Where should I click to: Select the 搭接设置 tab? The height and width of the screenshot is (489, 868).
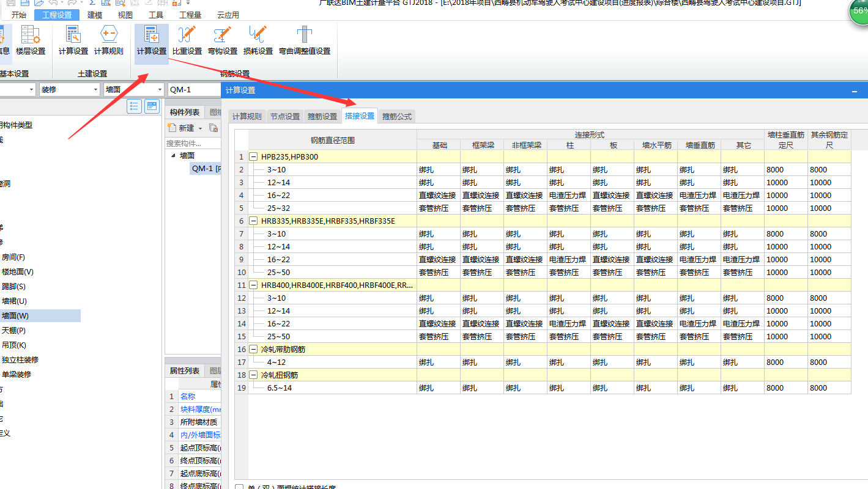coord(360,116)
